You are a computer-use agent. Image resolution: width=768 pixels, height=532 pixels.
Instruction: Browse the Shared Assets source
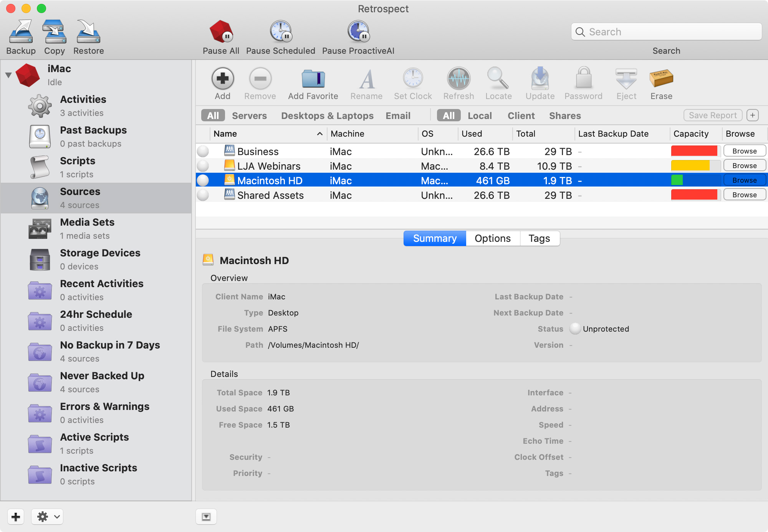[745, 195]
